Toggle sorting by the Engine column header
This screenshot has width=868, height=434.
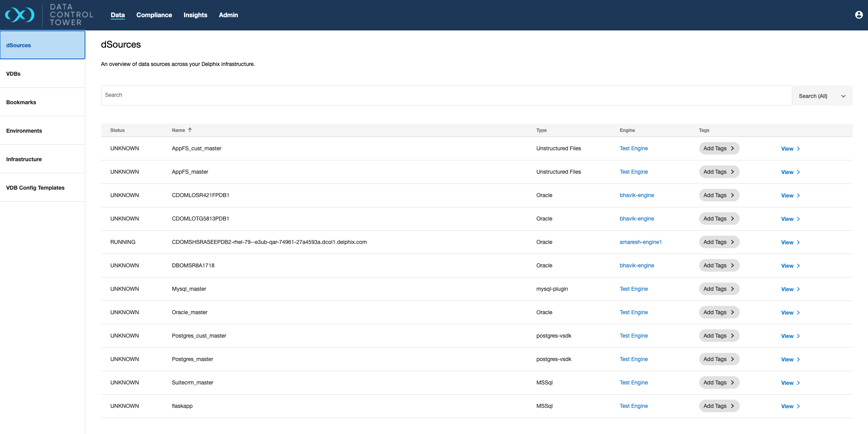[x=627, y=130]
